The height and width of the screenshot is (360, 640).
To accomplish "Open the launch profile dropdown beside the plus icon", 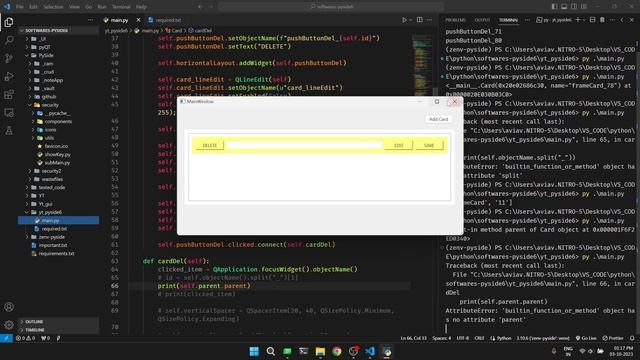I will [584, 20].
